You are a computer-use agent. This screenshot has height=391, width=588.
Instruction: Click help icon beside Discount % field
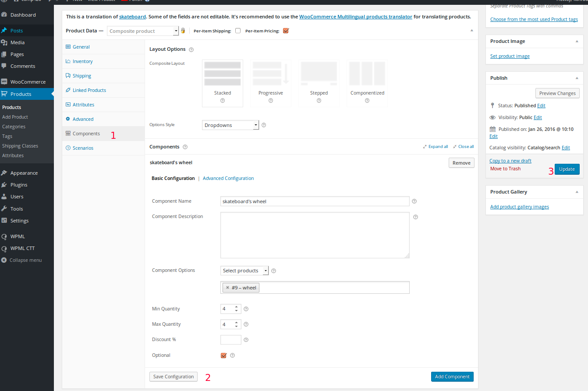pos(246,340)
